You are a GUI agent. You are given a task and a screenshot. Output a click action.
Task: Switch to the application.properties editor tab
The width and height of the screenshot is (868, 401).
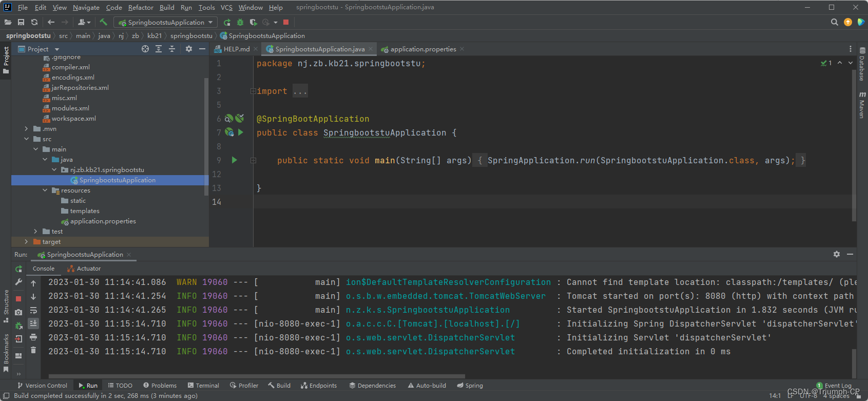pyautogui.click(x=423, y=49)
